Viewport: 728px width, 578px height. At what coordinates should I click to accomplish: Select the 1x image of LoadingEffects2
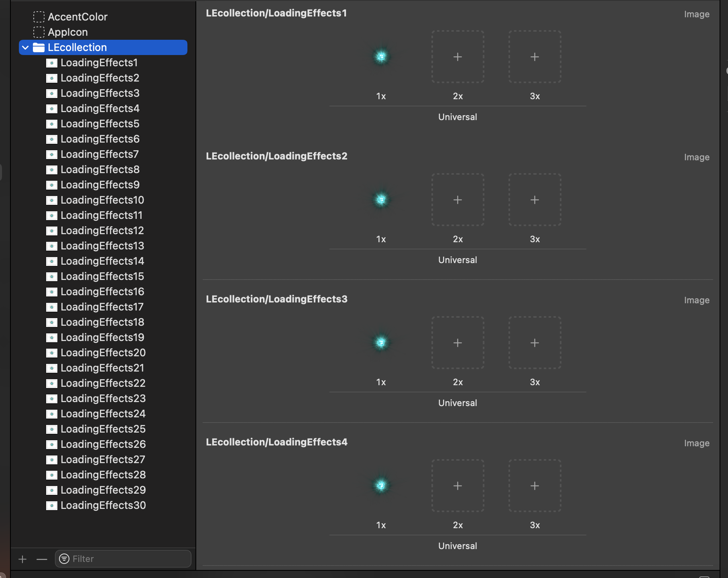point(381,200)
